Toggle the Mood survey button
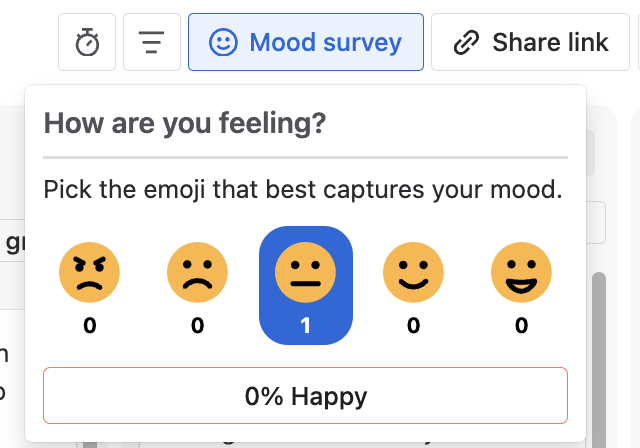This screenshot has height=448, width=640. click(x=306, y=42)
